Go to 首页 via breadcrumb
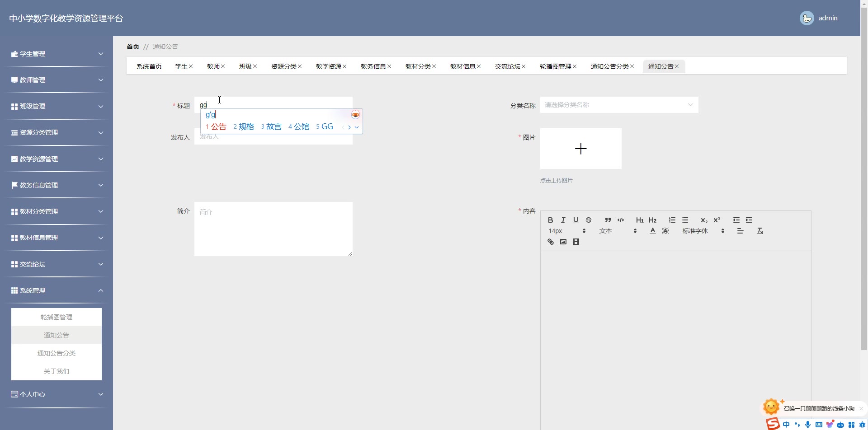Screen dimensions: 868x430 133,47
